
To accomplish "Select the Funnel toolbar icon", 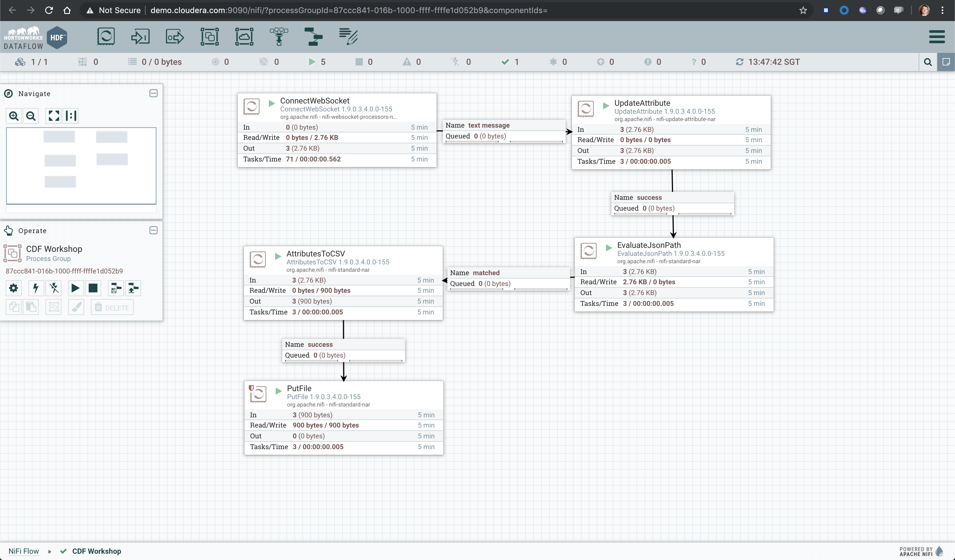I will click(279, 37).
